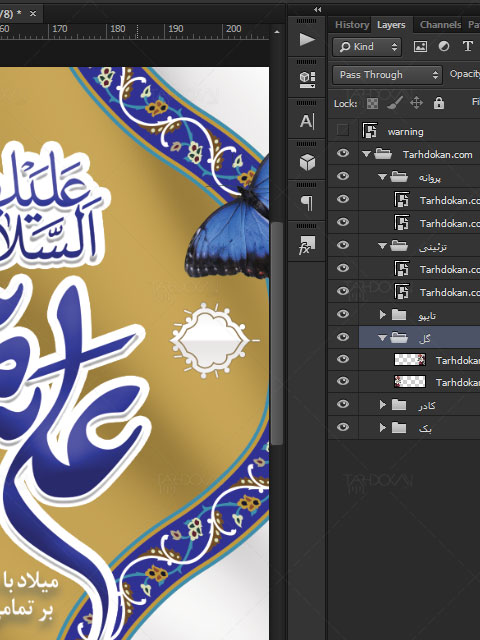Lock transparent pixels icon
The width and height of the screenshot is (480, 640).
point(372,104)
